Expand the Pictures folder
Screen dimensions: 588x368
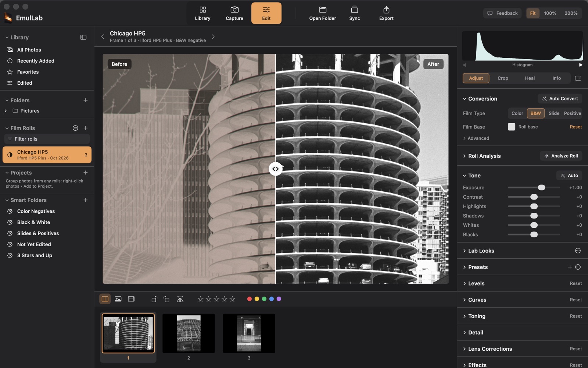[6, 111]
